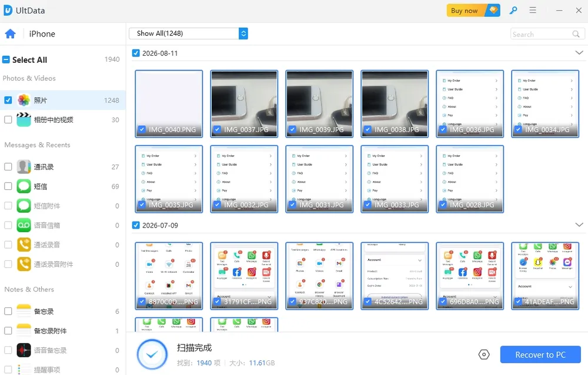The height and width of the screenshot is (375, 588).
Task: Uncheck the 2026-08-11 date group checkbox
Action: coord(136,53)
